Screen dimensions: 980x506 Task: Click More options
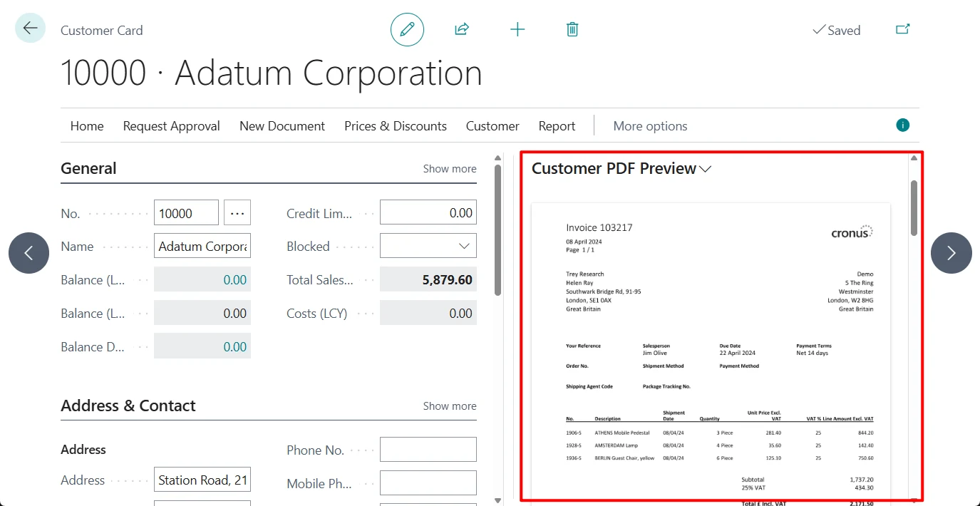(651, 126)
